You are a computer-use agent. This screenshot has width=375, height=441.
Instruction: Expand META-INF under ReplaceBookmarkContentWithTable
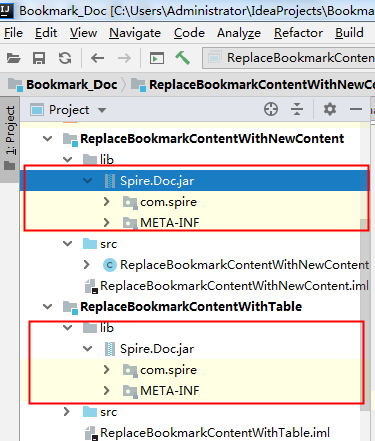coord(107,390)
